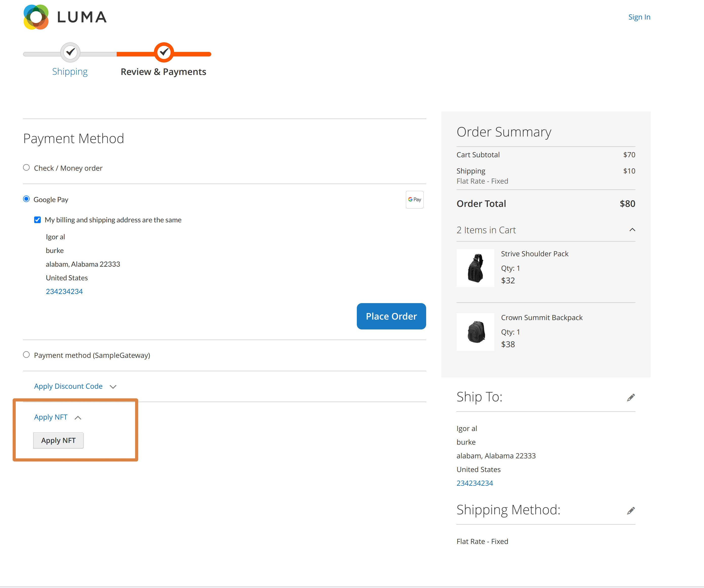Select the Google Pay radio button

pyautogui.click(x=27, y=199)
